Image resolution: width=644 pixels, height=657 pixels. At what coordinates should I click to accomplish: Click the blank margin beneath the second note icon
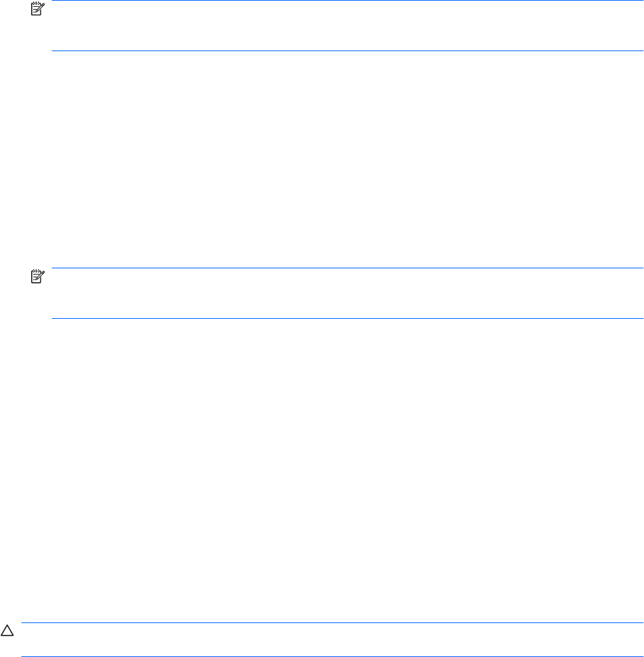pos(37,302)
